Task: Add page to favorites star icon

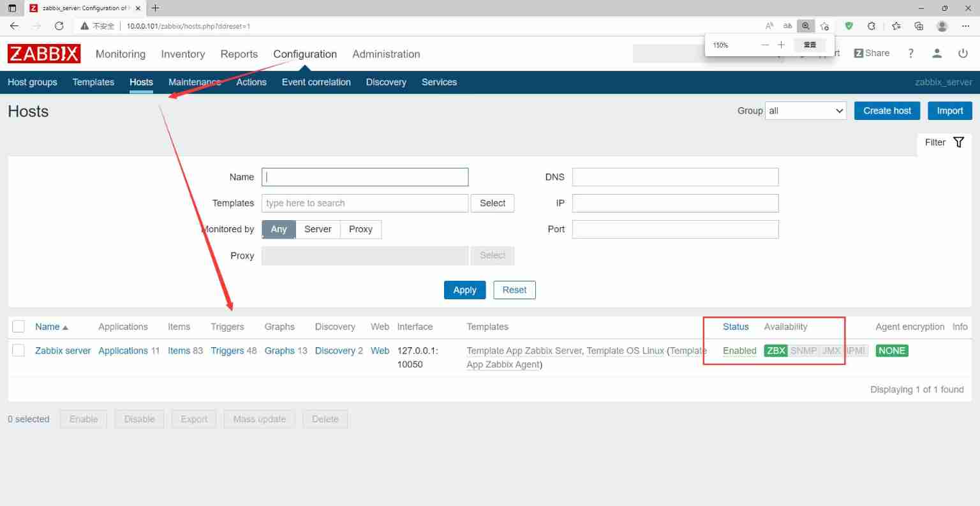Action: [x=824, y=26]
